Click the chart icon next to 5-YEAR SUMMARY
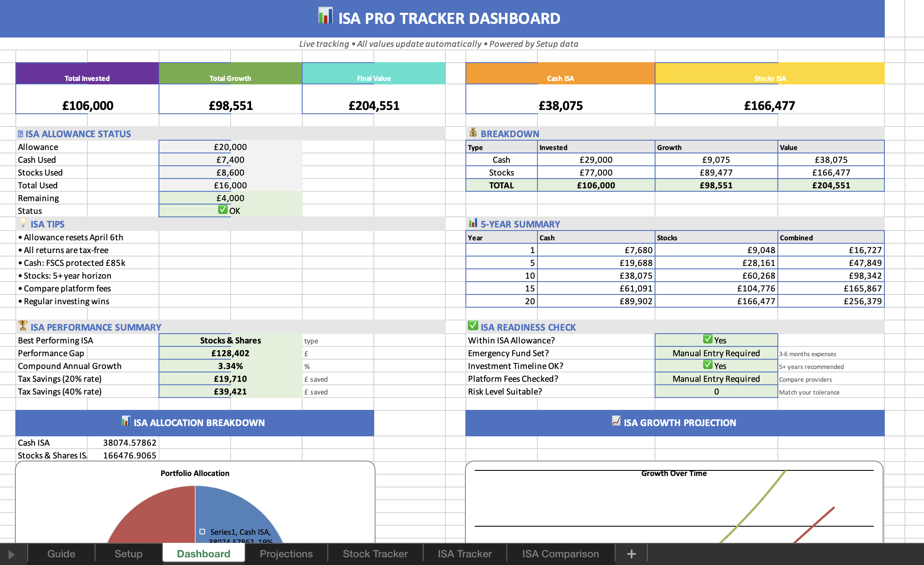This screenshot has height=565, width=924. (473, 223)
